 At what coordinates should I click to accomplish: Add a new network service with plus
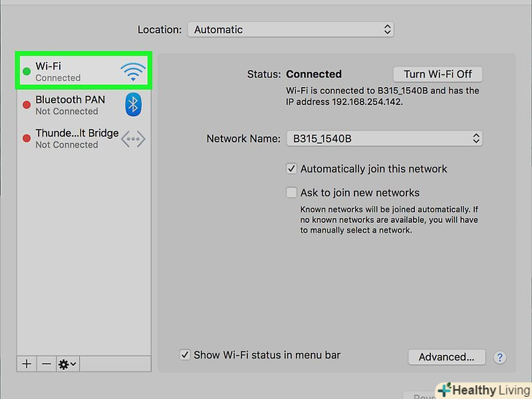click(x=27, y=363)
